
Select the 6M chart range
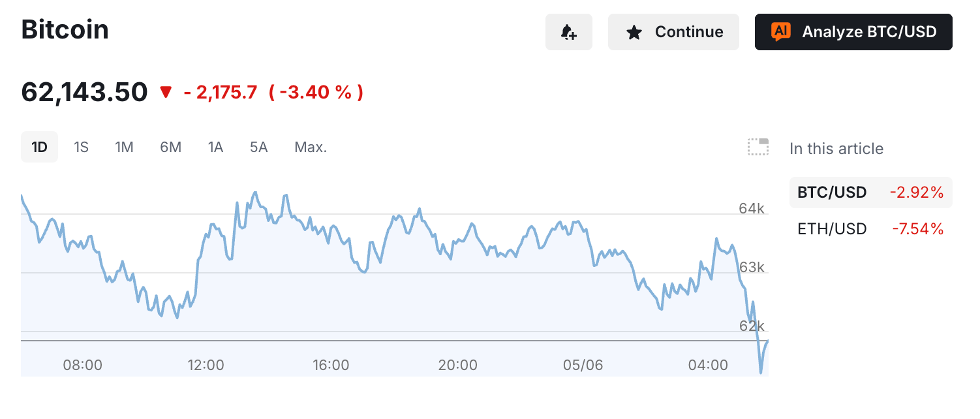(170, 147)
